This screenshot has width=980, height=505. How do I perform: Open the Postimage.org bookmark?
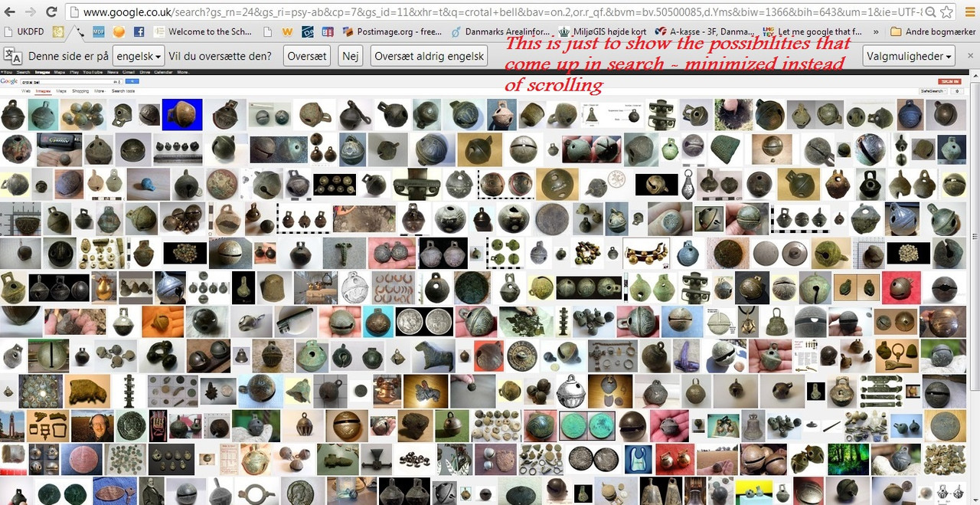pyautogui.click(x=393, y=32)
